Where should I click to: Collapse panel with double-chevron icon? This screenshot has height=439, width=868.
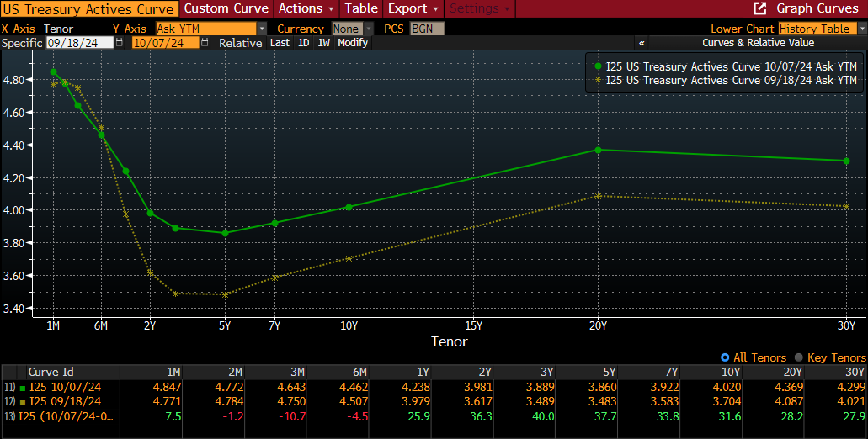(642, 42)
